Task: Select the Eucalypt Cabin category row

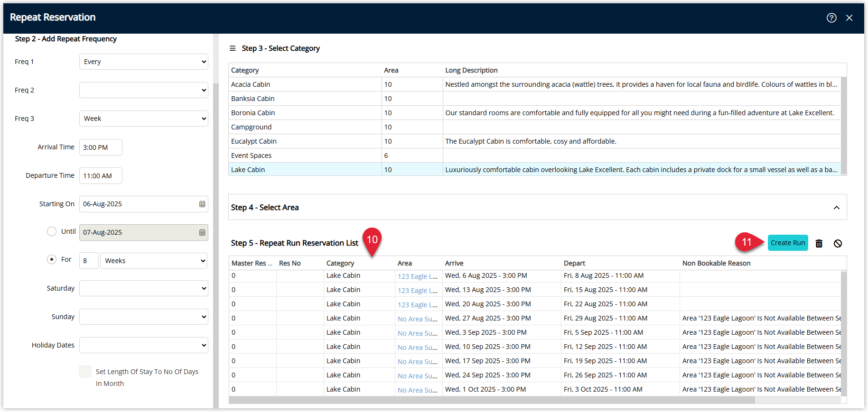Action: (x=534, y=141)
